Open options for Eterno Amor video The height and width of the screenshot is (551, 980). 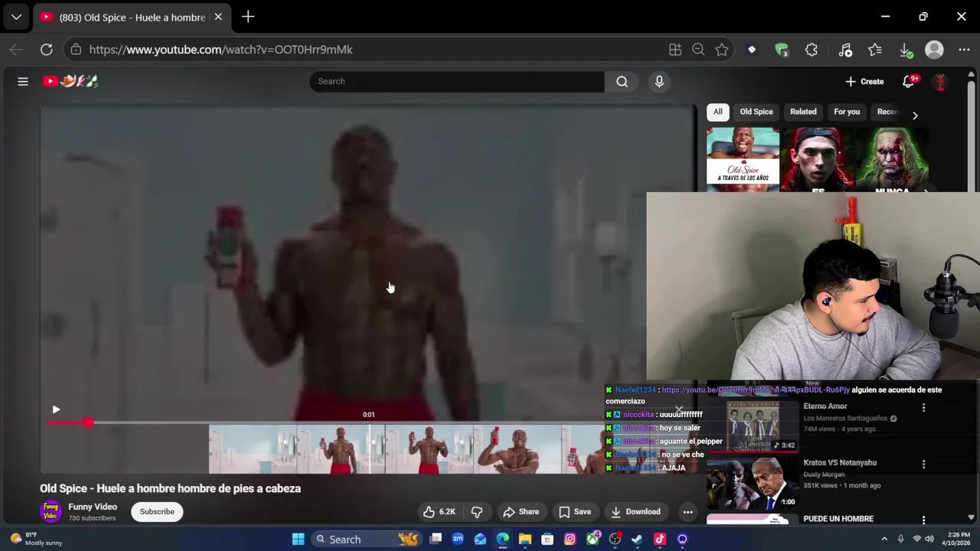(x=923, y=408)
